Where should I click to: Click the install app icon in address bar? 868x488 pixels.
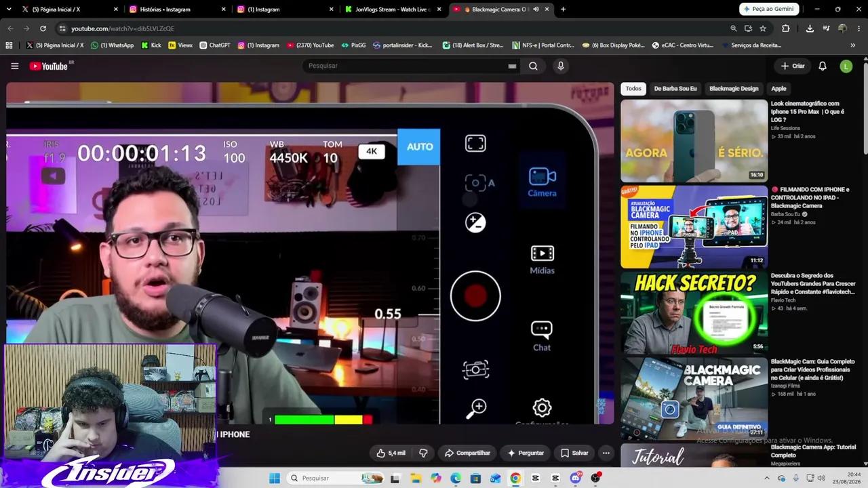pyautogui.click(x=748, y=28)
